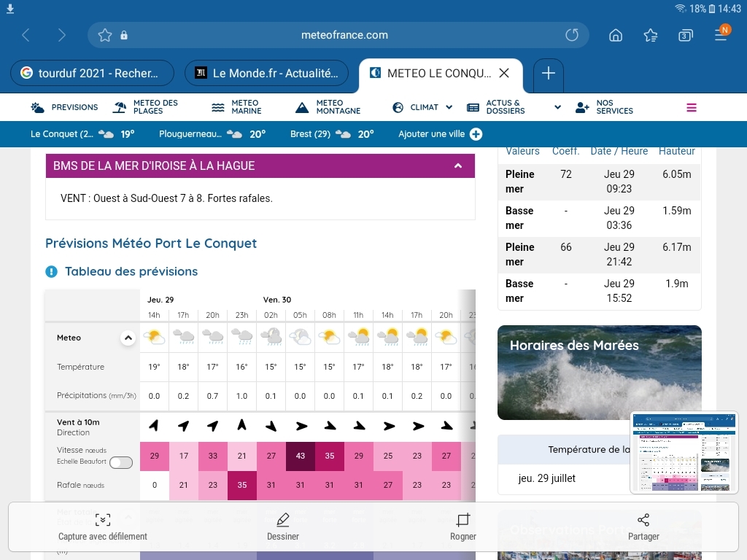
Task: Click 02h weather icon in forecast
Action: pyautogui.click(x=271, y=337)
